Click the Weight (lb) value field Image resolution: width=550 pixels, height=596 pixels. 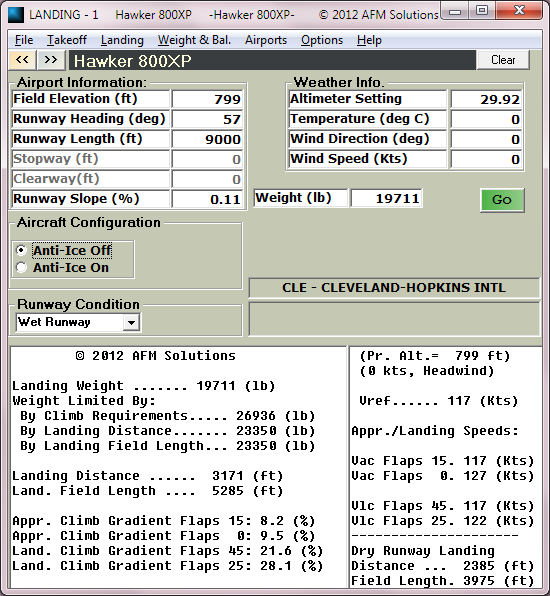point(386,198)
